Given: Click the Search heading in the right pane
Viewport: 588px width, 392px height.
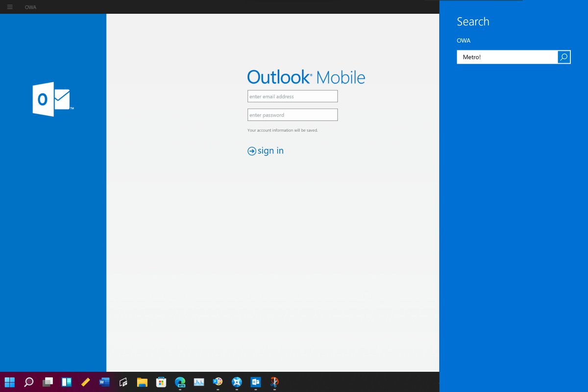Looking at the screenshot, I should [473, 22].
